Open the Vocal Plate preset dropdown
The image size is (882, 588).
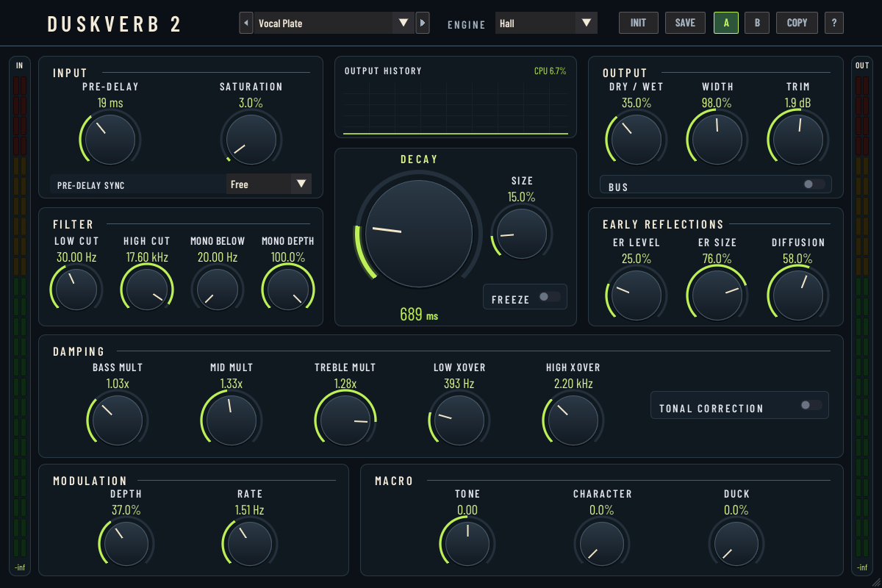click(x=334, y=23)
